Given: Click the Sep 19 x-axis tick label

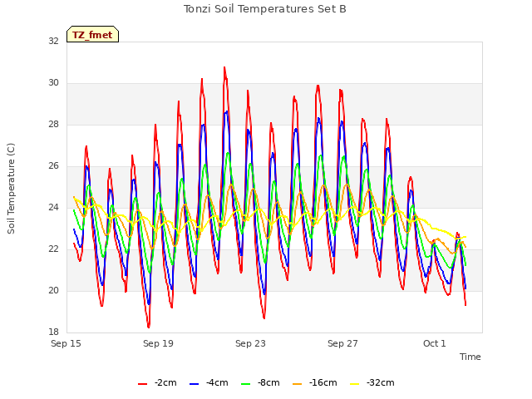Looking at the screenshot, I should (158, 343).
